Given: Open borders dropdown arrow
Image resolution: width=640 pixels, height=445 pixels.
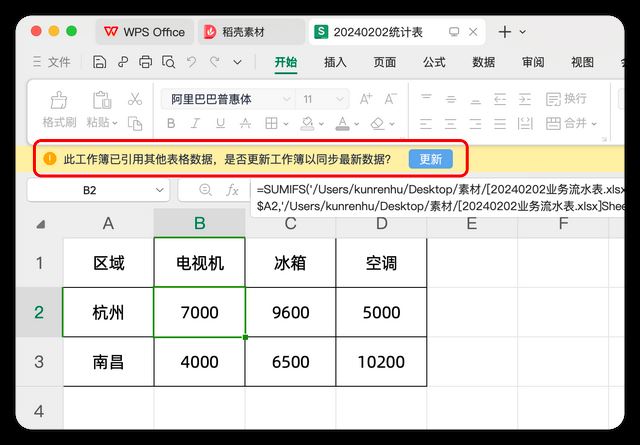Looking at the screenshot, I should click(x=286, y=124).
